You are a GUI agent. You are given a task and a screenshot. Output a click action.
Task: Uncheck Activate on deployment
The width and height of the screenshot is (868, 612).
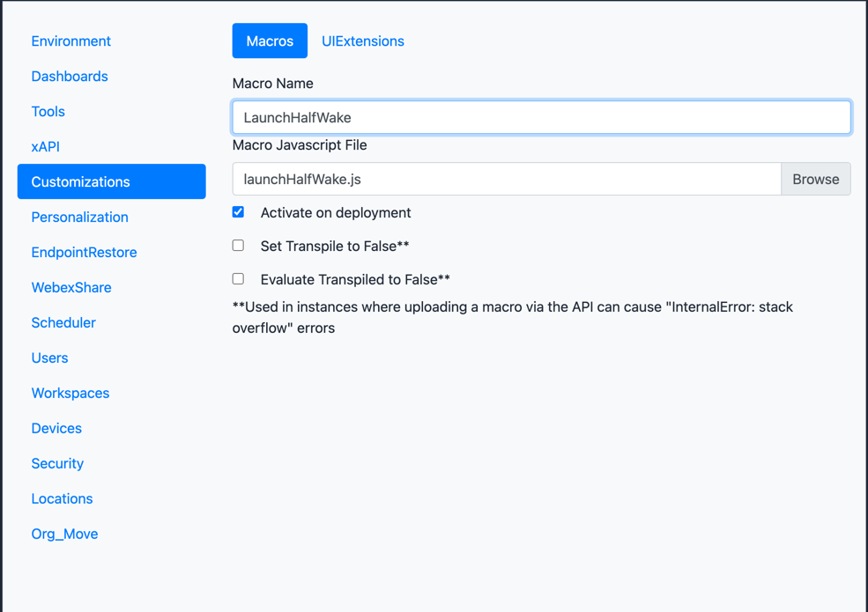click(x=238, y=212)
